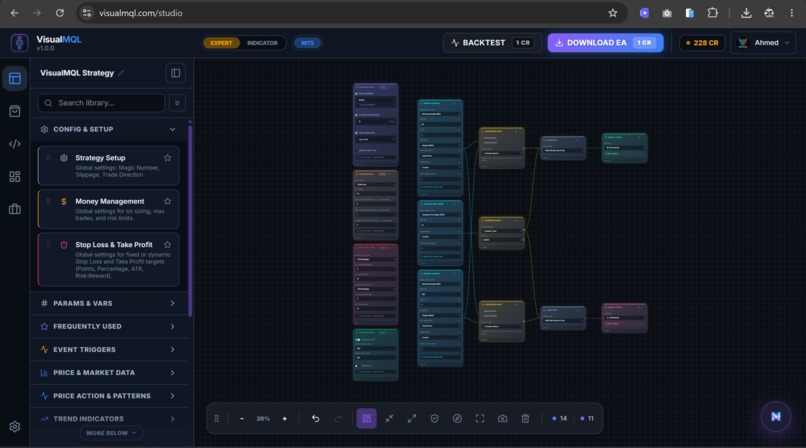Undo last action in canvas toolbar
This screenshot has width=806, height=448.
point(316,419)
